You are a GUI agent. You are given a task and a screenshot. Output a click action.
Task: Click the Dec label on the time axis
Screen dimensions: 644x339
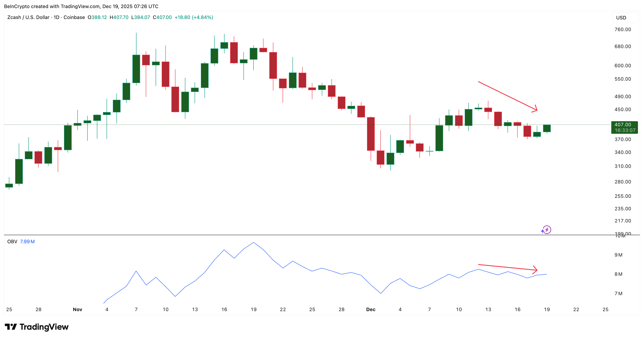tap(371, 309)
